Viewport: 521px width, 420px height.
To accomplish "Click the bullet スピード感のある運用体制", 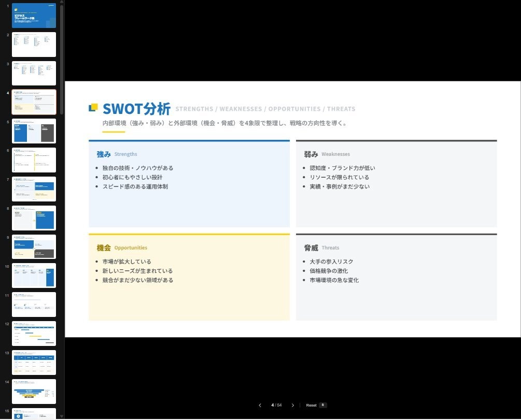I will point(135,186).
